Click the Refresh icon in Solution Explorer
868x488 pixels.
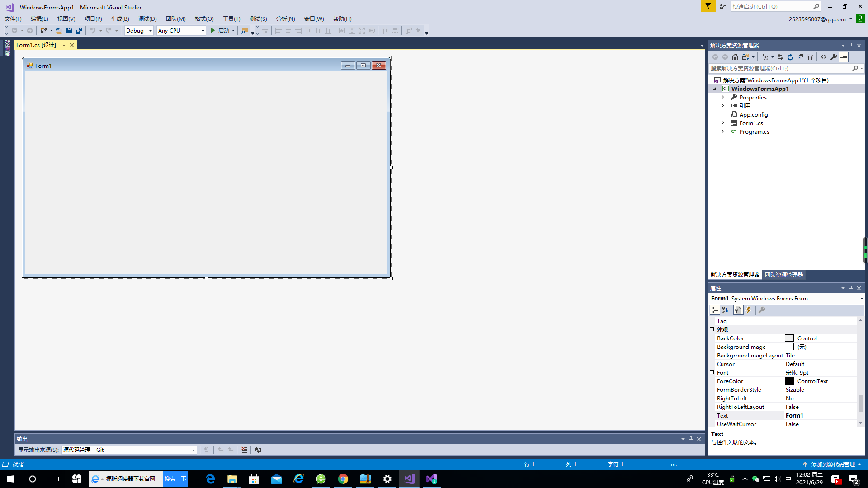[790, 57]
